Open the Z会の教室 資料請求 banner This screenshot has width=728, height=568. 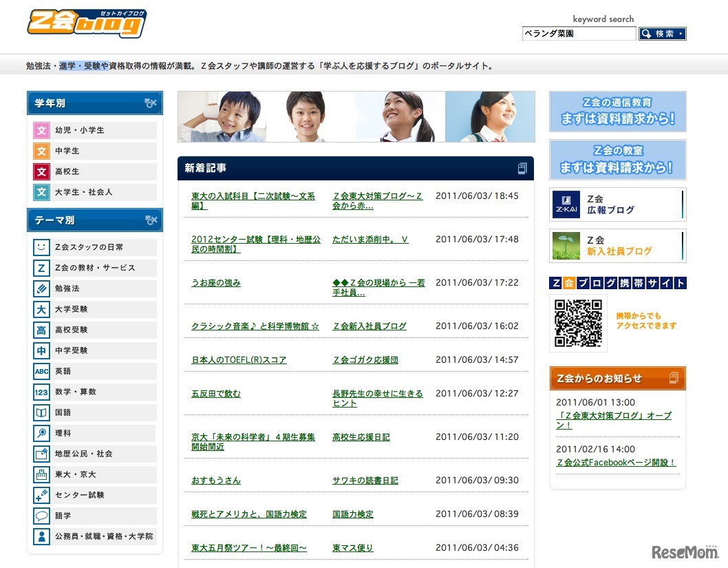[617, 160]
